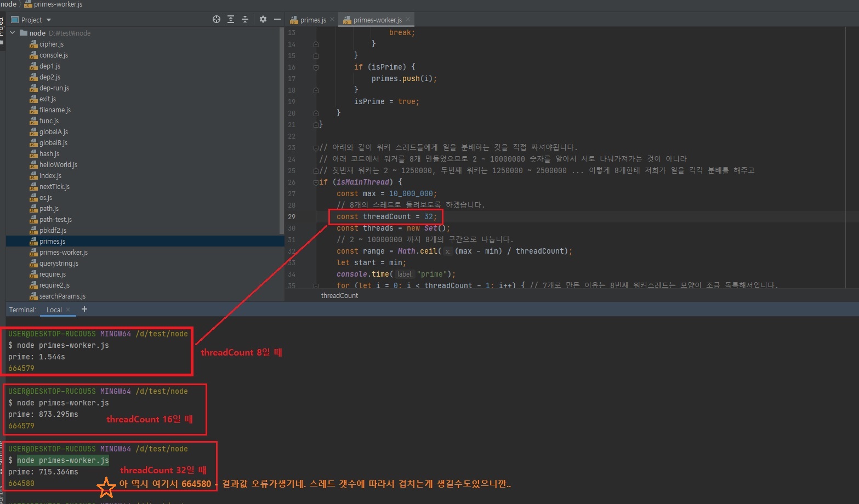Select primes.js in the project tree
This screenshot has height=504, width=859.
52,241
